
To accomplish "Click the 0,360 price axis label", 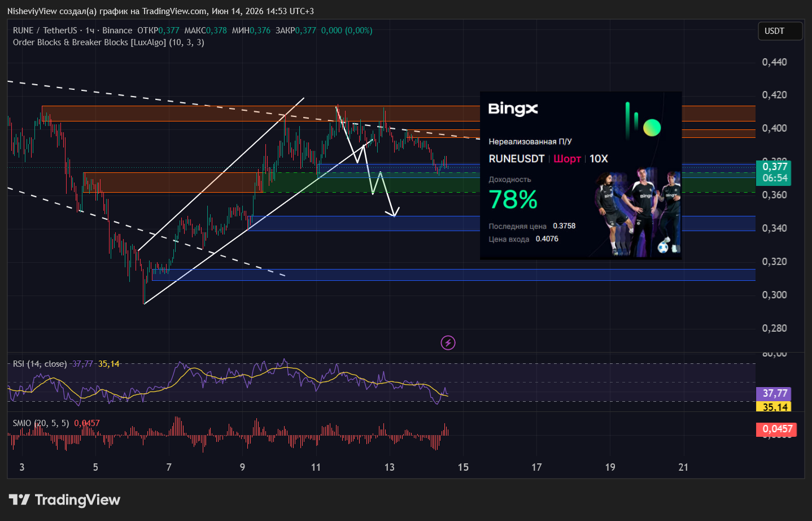I will (x=774, y=195).
